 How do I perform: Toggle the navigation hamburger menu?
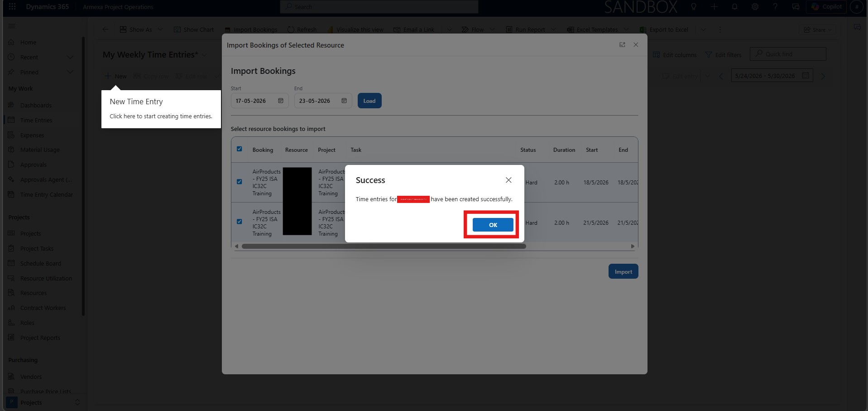point(12,26)
